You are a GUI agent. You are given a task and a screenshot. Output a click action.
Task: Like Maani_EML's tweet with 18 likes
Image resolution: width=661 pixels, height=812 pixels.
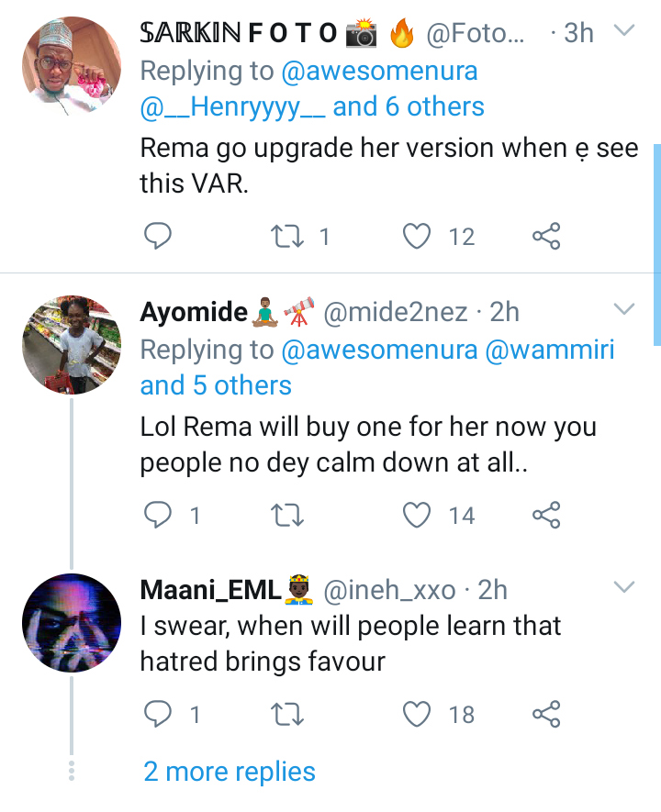click(419, 714)
